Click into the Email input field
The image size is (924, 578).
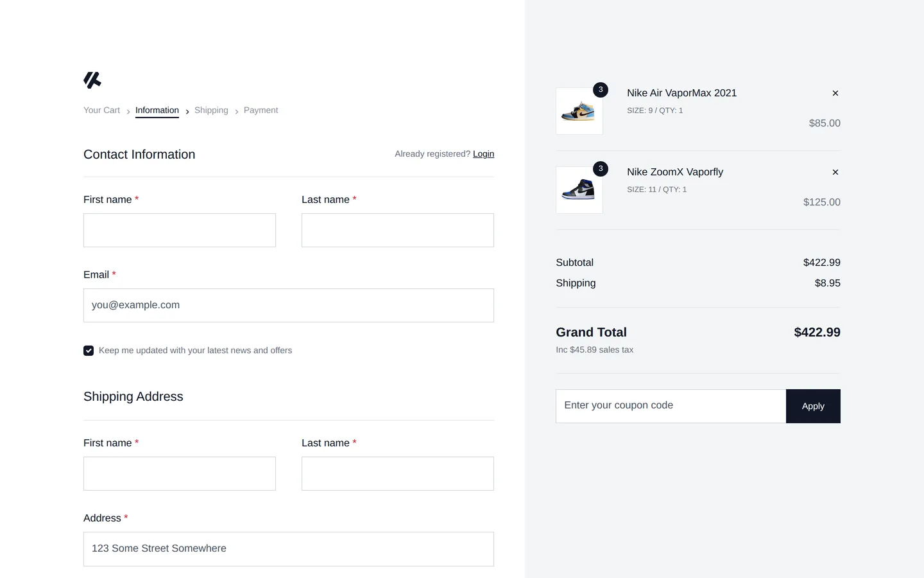click(x=289, y=305)
